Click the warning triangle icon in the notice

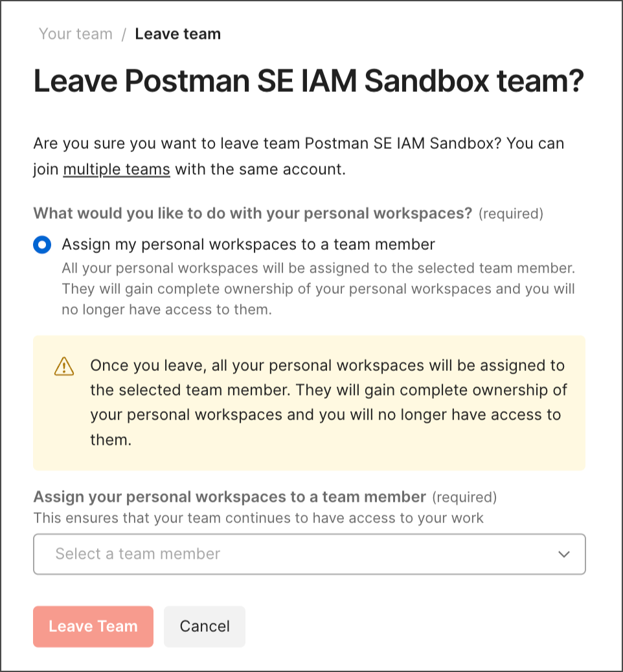pyautogui.click(x=63, y=366)
